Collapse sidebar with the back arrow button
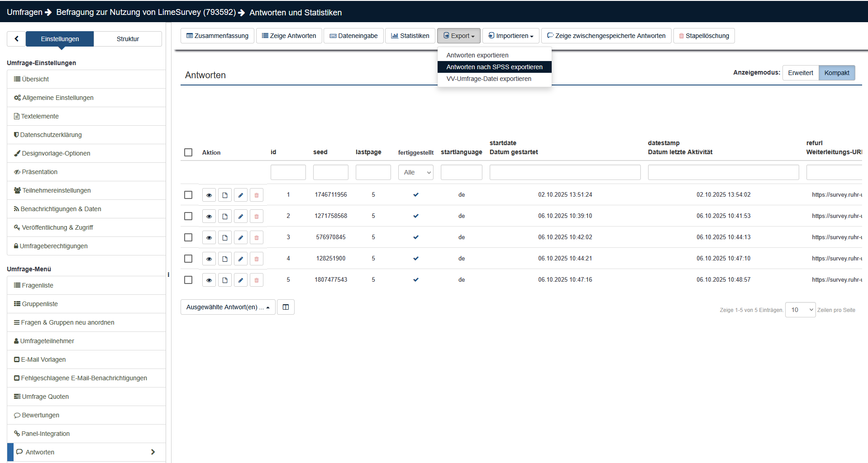 [16, 39]
